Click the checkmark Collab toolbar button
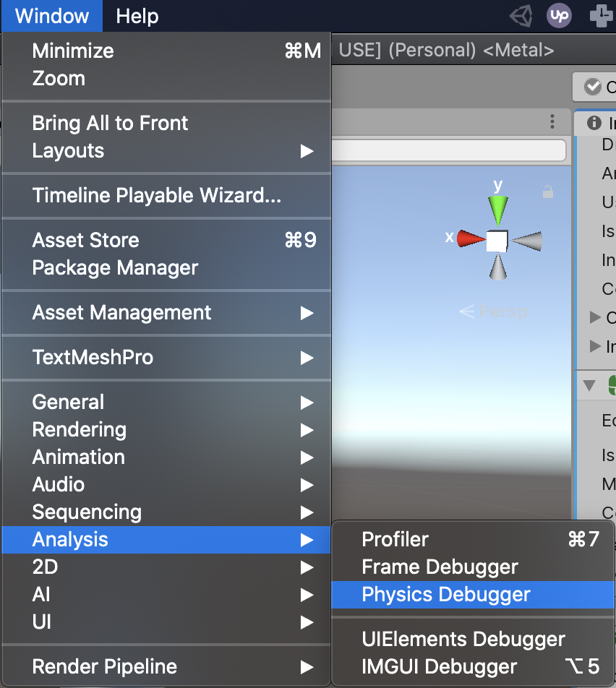 (594, 87)
